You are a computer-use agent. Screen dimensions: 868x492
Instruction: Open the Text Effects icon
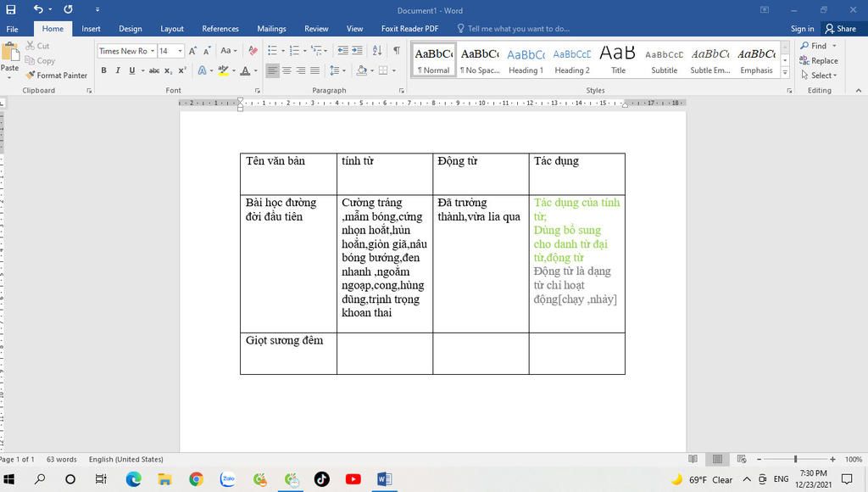tap(202, 70)
